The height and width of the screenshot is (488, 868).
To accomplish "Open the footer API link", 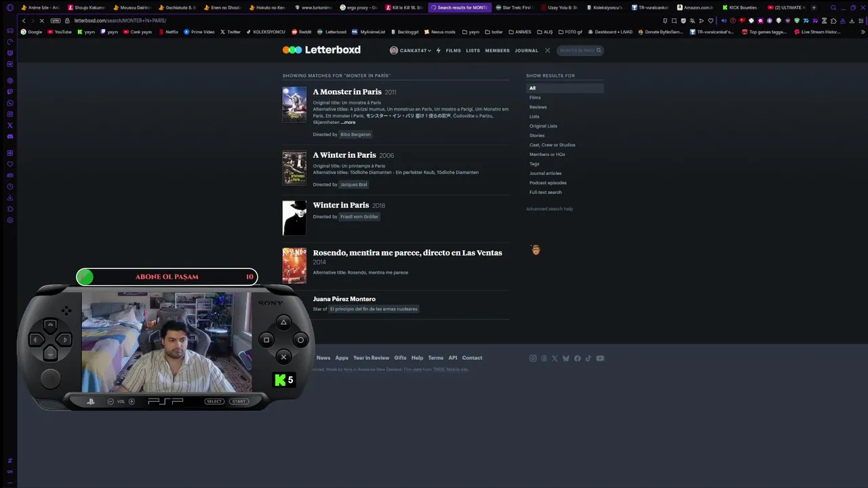I will pyautogui.click(x=452, y=358).
